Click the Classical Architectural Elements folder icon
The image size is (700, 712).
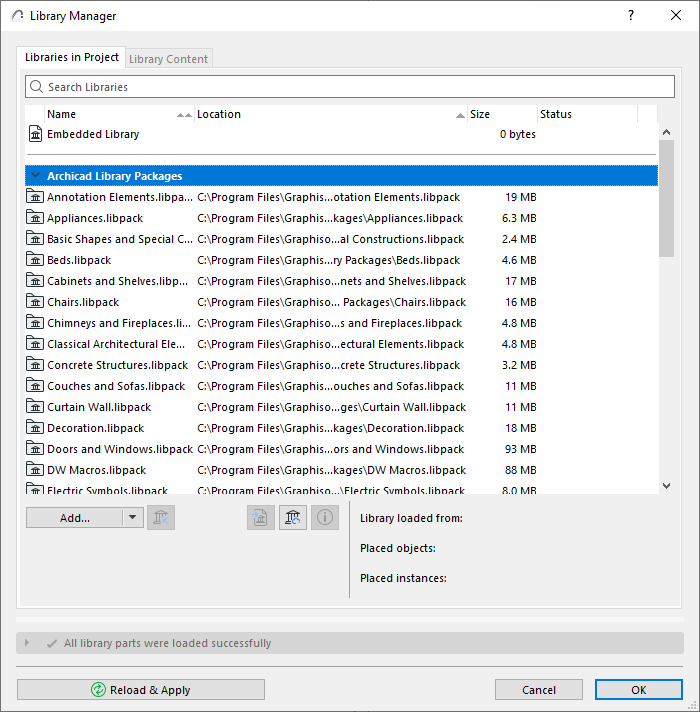point(35,344)
